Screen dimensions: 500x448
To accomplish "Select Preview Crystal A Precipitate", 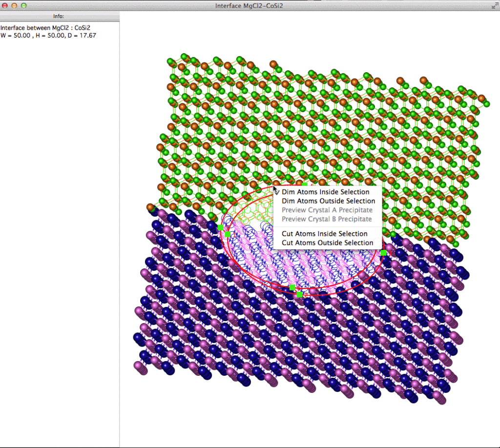I will tap(327, 210).
